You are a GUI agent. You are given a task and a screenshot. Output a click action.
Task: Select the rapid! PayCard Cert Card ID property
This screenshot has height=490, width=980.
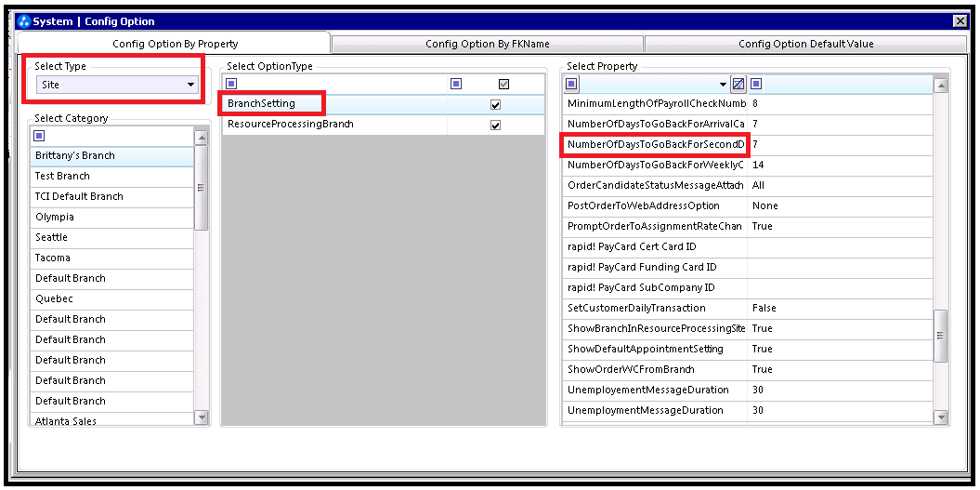pyautogui.click(x=656, y=247)
